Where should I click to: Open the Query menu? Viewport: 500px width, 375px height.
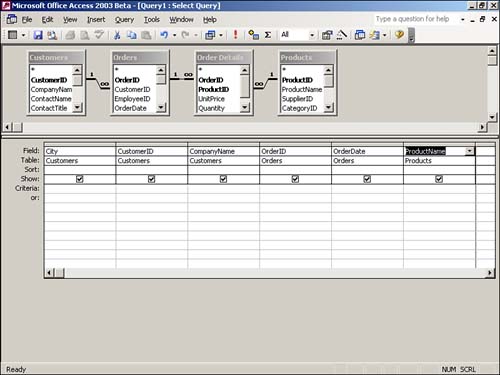click(124, 20)
